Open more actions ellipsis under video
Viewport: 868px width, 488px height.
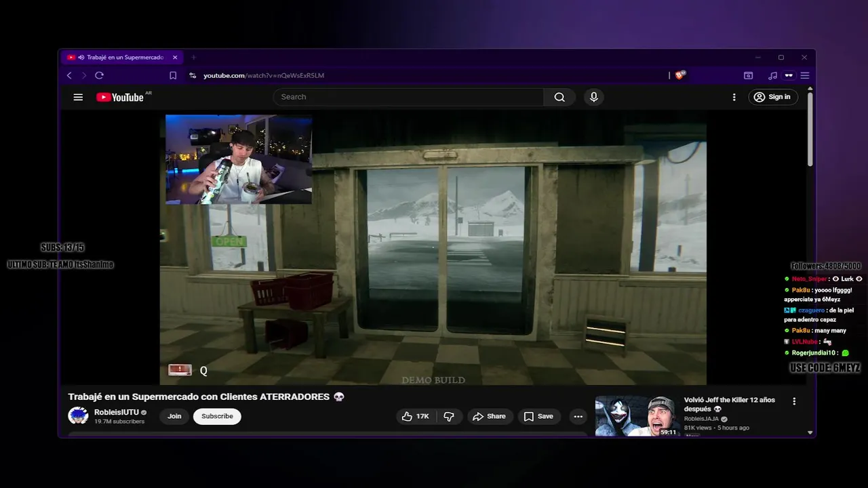(578, 416)
